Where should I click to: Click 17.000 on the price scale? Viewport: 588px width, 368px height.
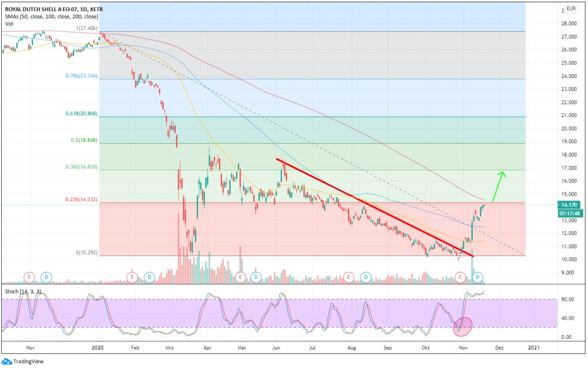(569, 168)
